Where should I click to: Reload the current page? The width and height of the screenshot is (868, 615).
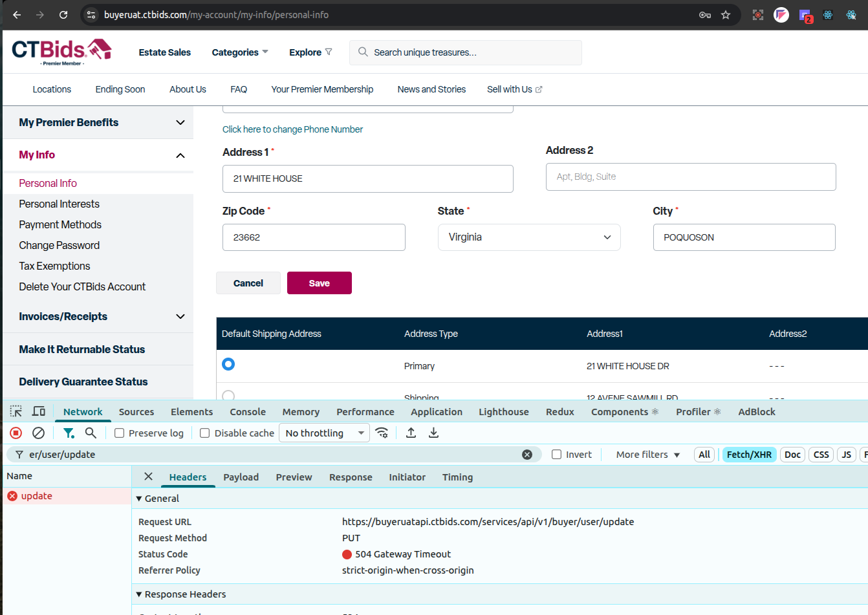pos(63,15)
